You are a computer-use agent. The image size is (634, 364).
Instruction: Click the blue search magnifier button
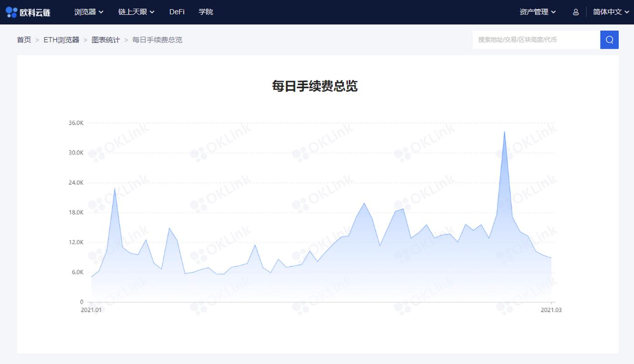point(609,40)
